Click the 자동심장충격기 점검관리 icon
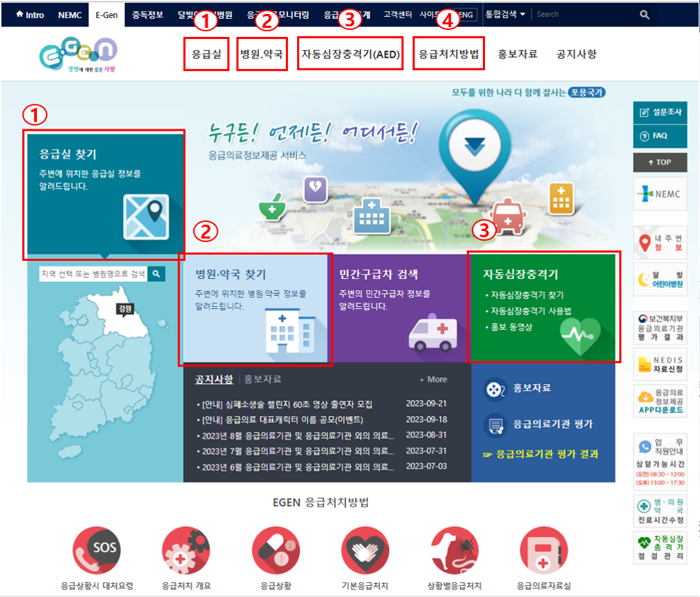Viewport: 700px width, 597px height. (644, 543)
